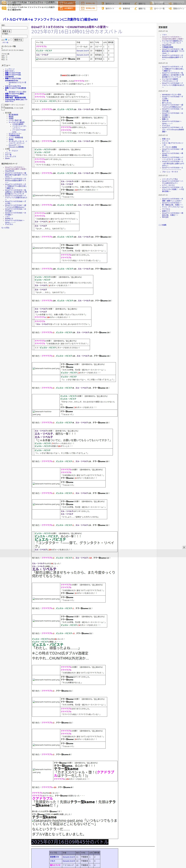
Task: Open the タグ一覧 link below tag search
Action: (x=5, y=42)
